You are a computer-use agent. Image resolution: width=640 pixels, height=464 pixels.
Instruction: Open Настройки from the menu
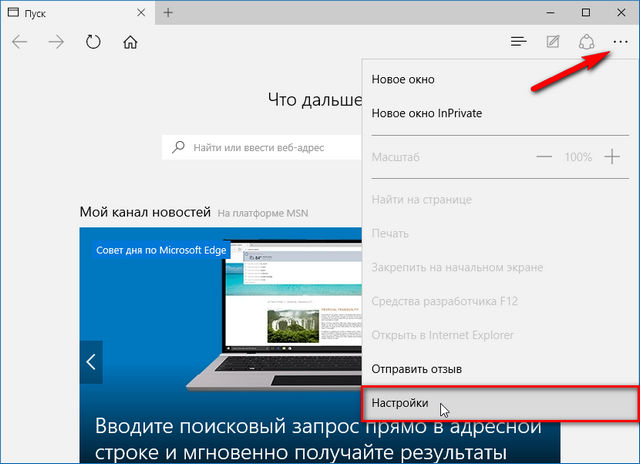(x=500, y=403)
